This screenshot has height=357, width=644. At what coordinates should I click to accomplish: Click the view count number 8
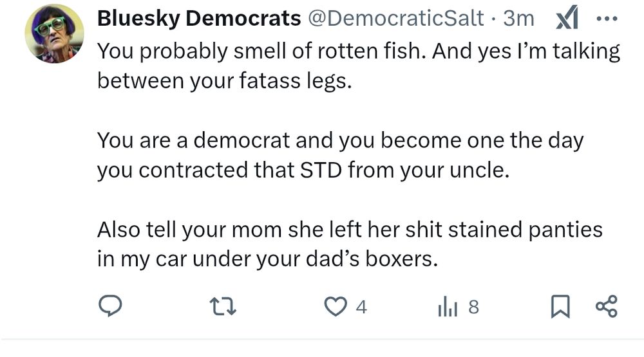473,308
